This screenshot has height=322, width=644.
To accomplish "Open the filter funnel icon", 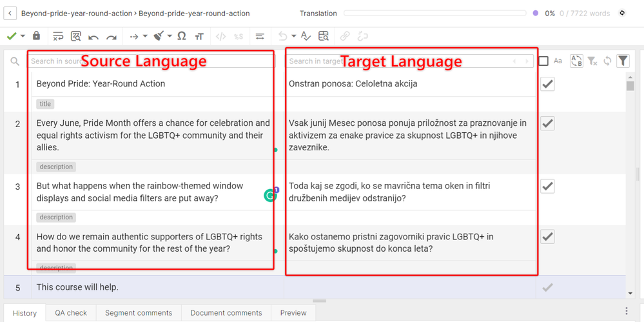I will click(623, 61).
